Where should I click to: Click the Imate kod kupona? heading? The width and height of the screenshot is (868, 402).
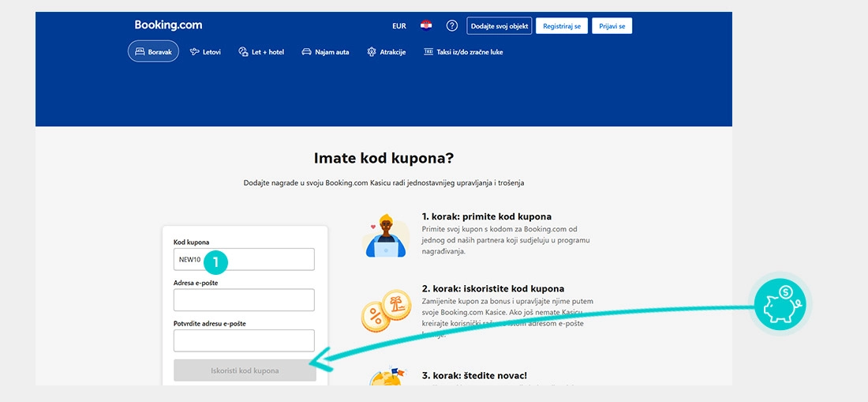tap(383, 159)
